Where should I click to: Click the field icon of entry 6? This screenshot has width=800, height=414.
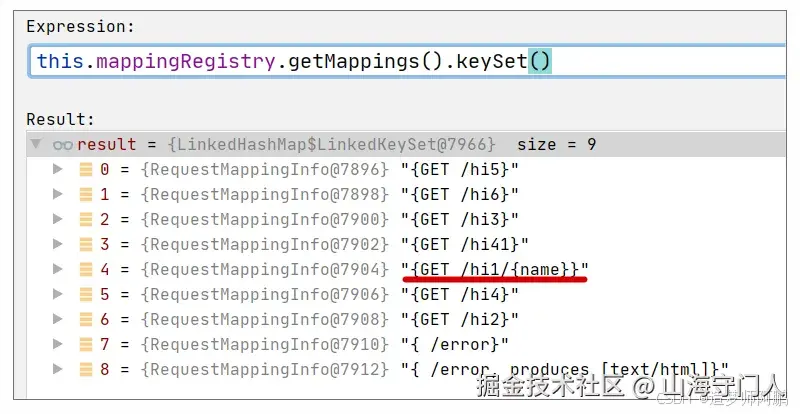(86, 319)
